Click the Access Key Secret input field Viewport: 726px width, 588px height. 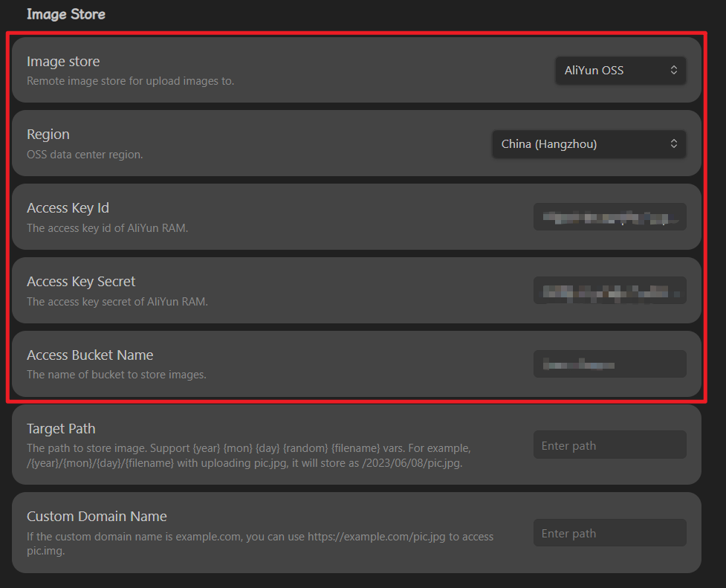610,291
